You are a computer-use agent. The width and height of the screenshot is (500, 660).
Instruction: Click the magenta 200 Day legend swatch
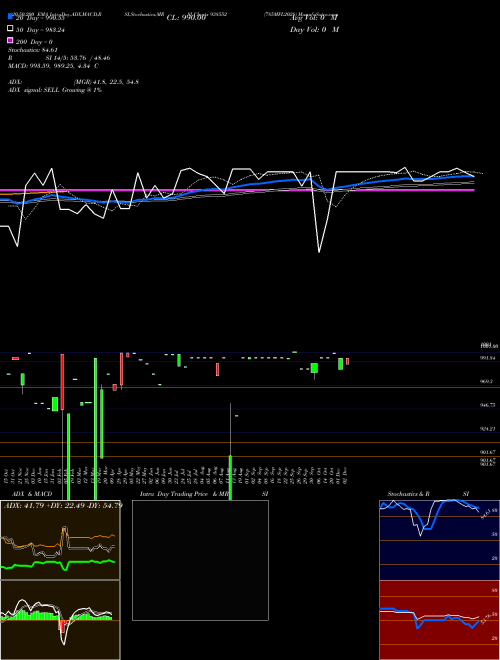click(x=10, y=40)
